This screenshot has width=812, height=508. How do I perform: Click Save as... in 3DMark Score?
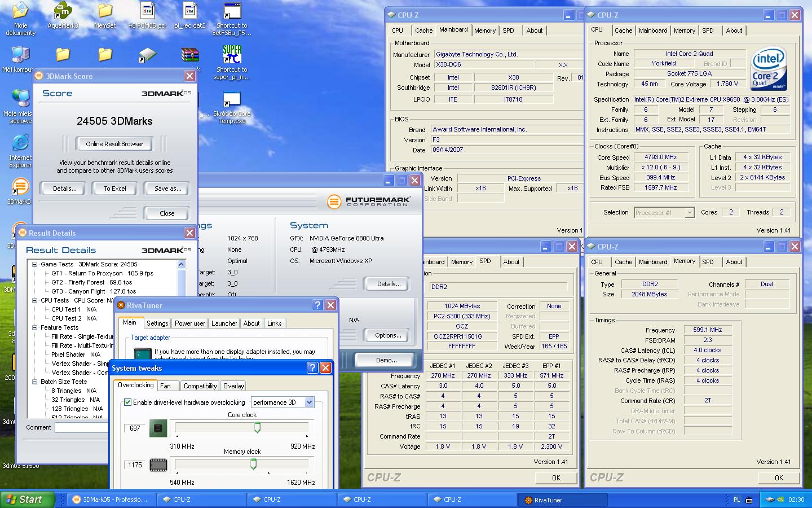167,189
